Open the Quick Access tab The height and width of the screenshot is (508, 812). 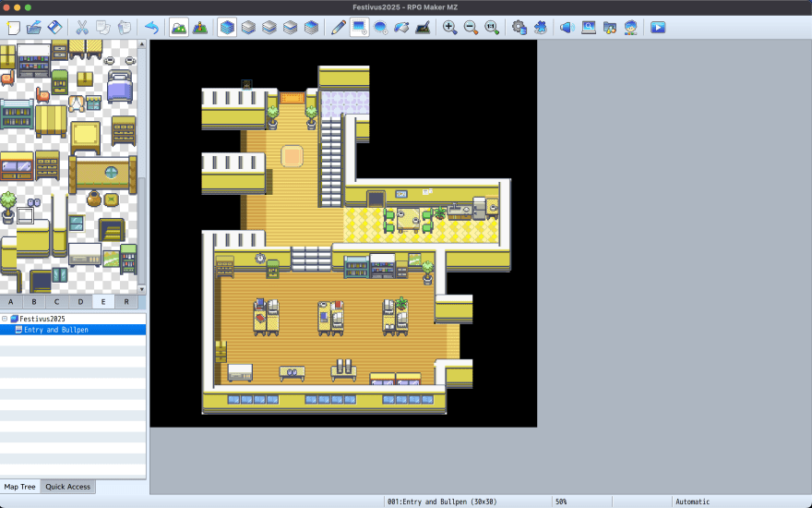tap(68, 487)
